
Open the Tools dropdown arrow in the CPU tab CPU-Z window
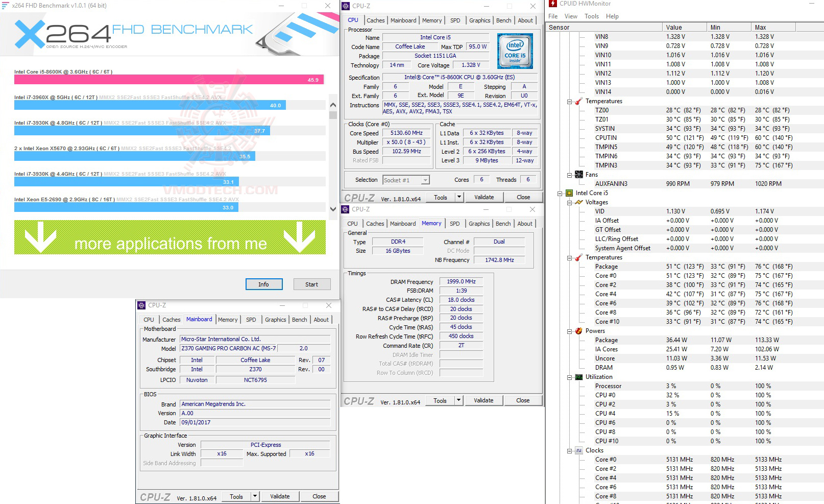coord(459,197)
